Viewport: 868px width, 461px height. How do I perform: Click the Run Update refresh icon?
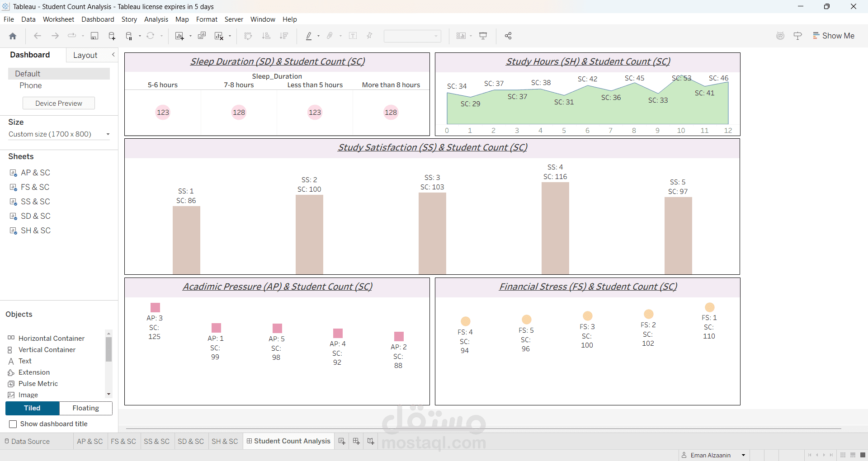click(151, 36)
